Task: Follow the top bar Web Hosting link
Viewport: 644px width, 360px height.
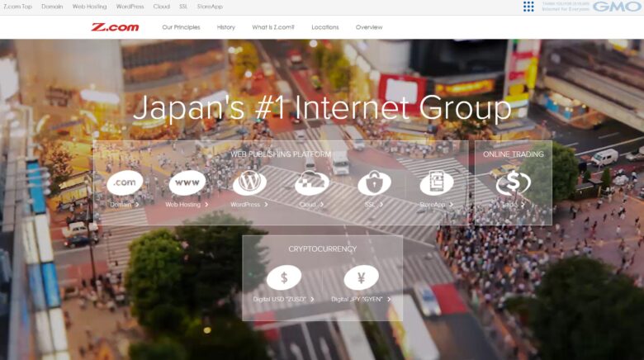Action: 89,7
